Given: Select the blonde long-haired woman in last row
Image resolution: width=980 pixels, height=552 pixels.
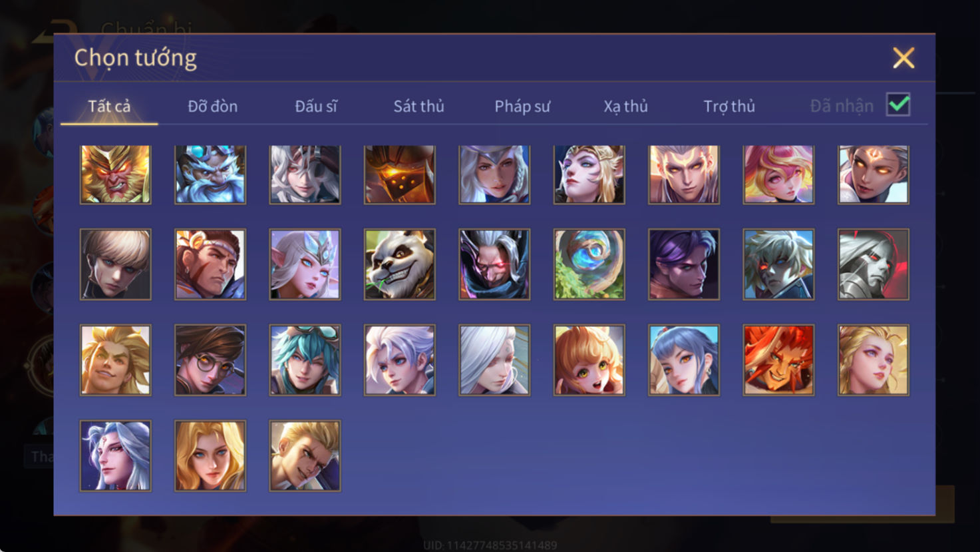Looking at the screenshot, I should click(x=210, y=455).
